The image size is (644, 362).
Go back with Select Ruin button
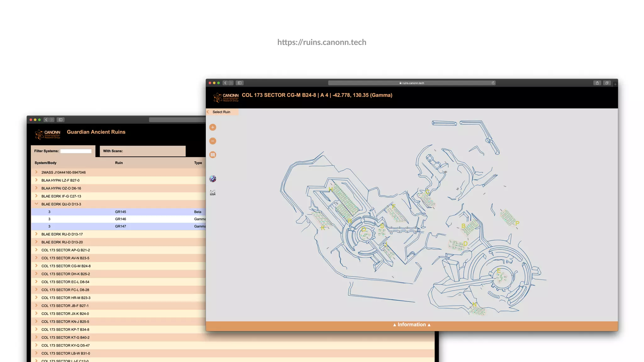[221, 112]
